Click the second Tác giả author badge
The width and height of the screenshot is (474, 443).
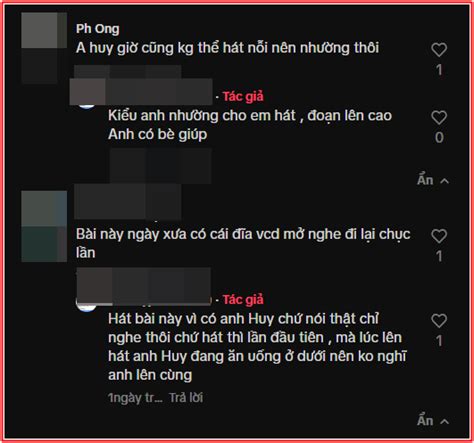click(243, 300)
